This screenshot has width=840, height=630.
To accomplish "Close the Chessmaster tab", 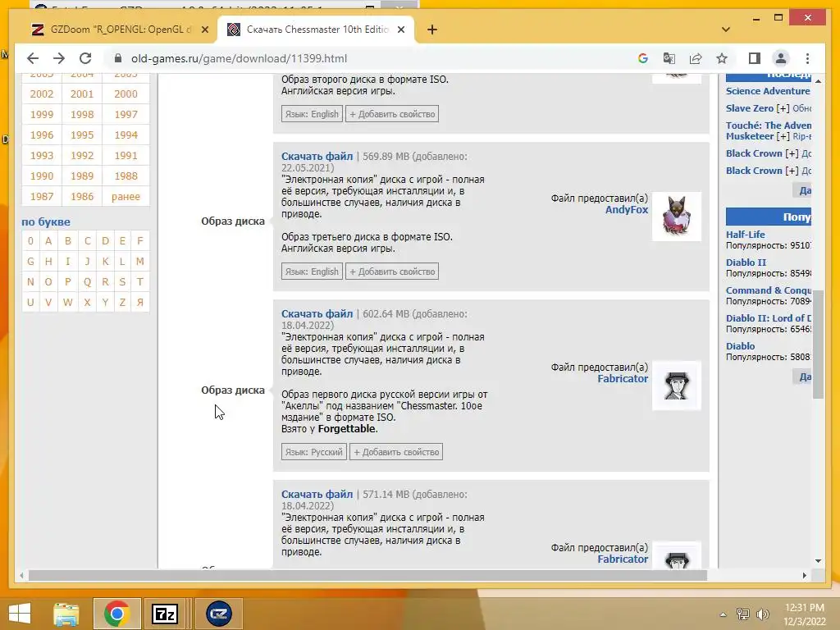I will pos(400,30).
